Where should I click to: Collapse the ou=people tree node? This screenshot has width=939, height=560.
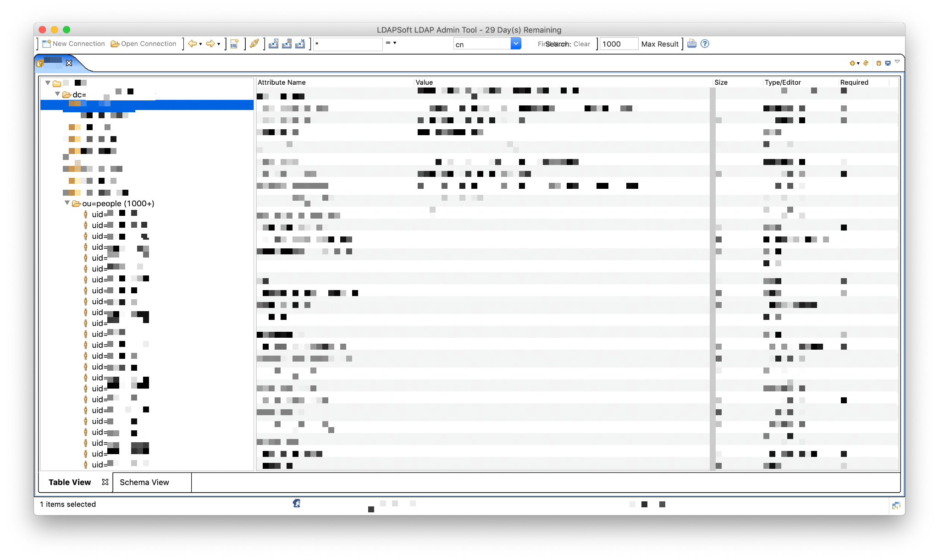[x=67, y=203]
